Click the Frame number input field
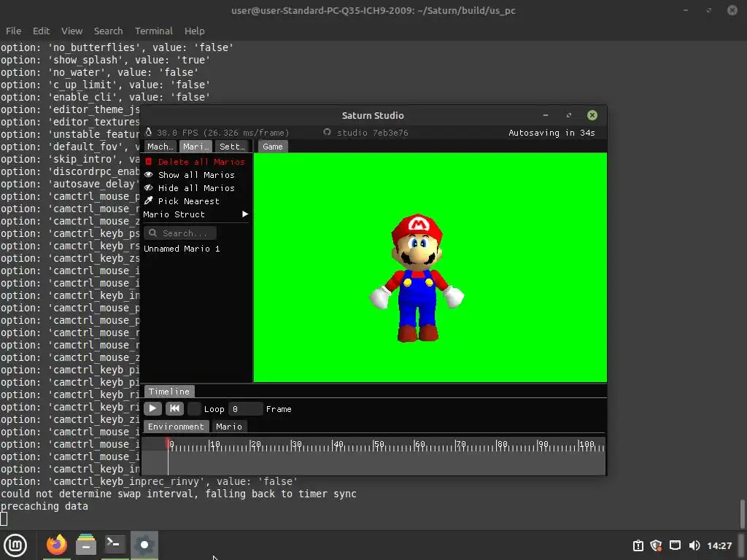 245,408
